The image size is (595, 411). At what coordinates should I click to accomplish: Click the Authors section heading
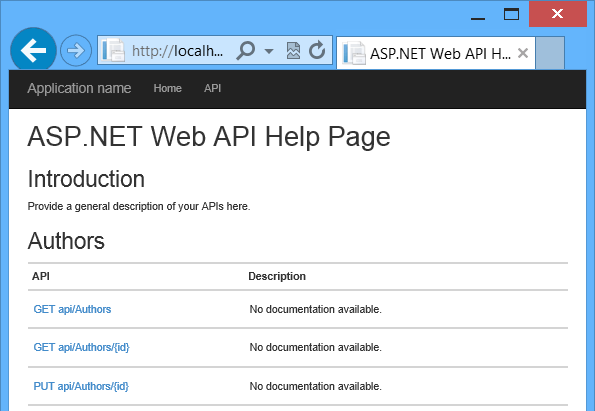[x=66, y=241]
